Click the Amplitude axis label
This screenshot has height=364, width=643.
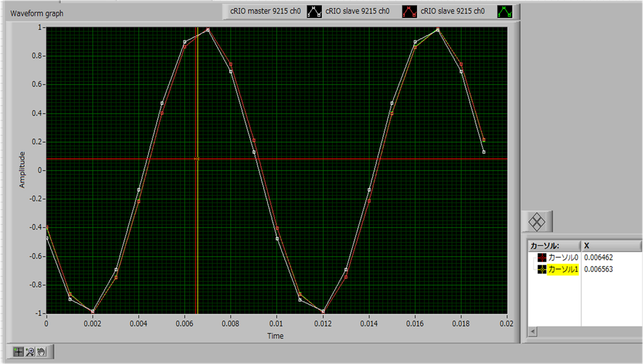[x=22, y=170]
